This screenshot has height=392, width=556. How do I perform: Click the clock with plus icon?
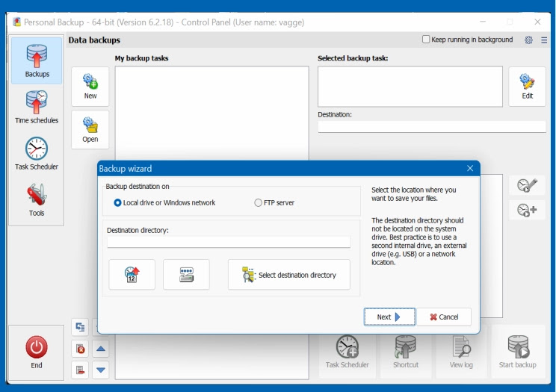click(527, 210)
